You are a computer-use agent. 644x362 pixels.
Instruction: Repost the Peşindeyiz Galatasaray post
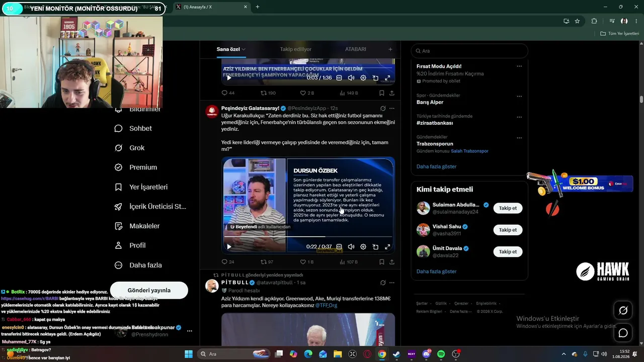[267, 262]
